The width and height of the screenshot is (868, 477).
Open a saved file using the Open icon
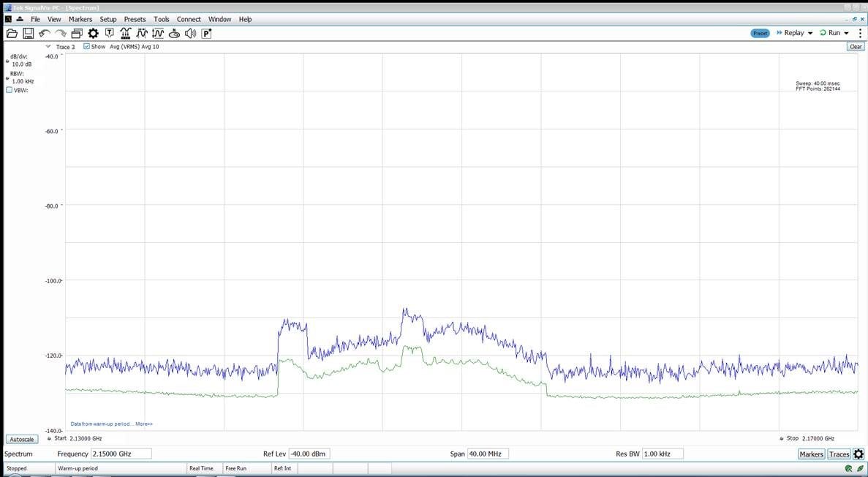(x=12, y=33)
